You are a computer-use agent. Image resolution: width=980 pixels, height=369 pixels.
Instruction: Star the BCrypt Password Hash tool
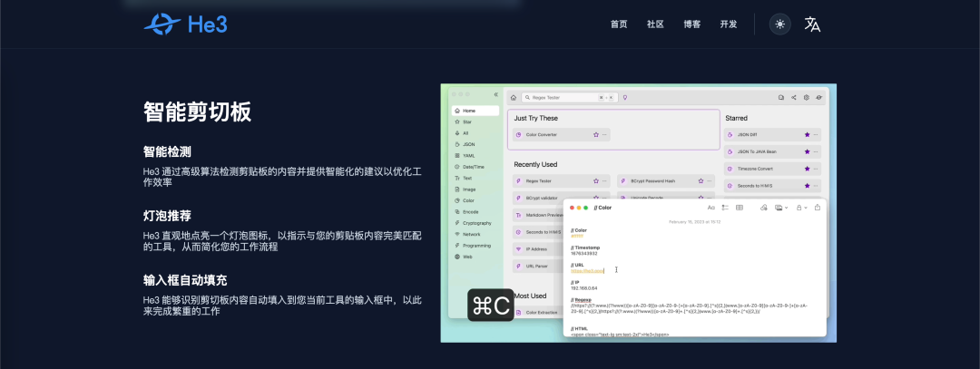(x=700, y=181)
